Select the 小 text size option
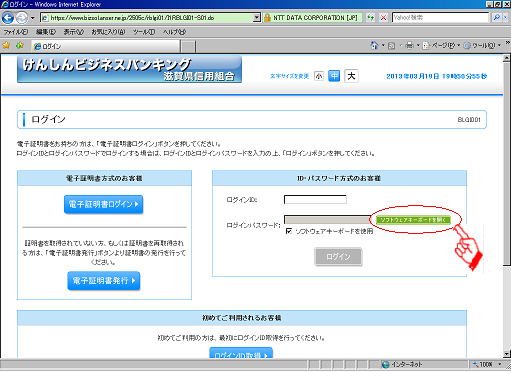Screen dimensions: 511x372 click(319, 76)
